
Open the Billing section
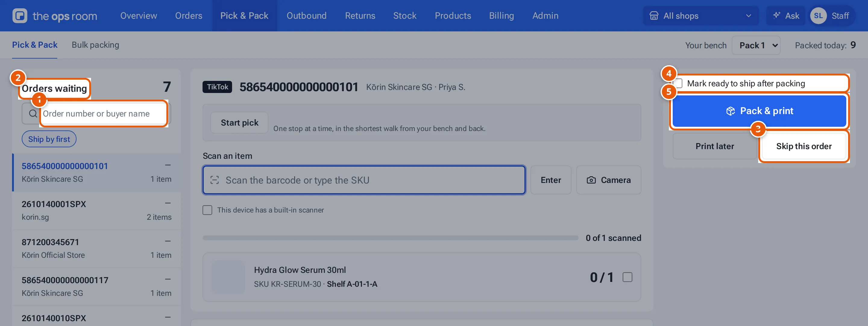[502, 15]
